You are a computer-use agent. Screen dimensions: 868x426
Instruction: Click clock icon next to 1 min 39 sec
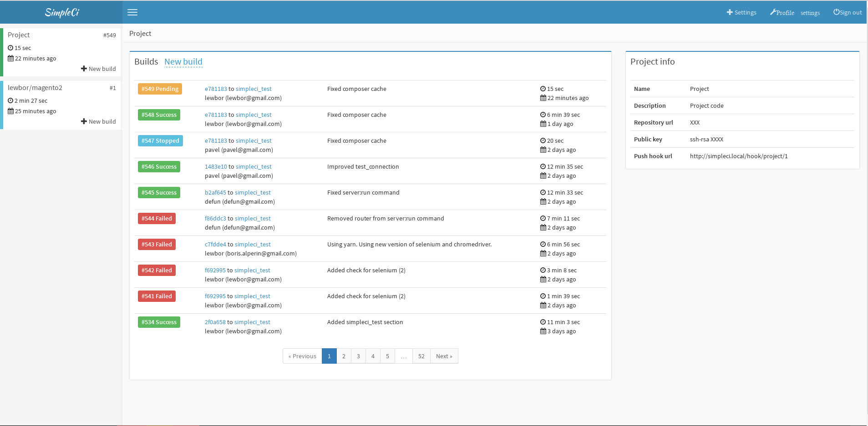[543, 296]
